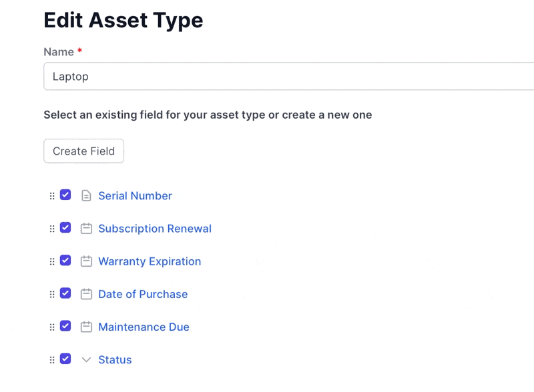This screenshot has height=392, width=534.
Task: Click the drag handle beside Date of Purchase
Action: tap(52, 294)
